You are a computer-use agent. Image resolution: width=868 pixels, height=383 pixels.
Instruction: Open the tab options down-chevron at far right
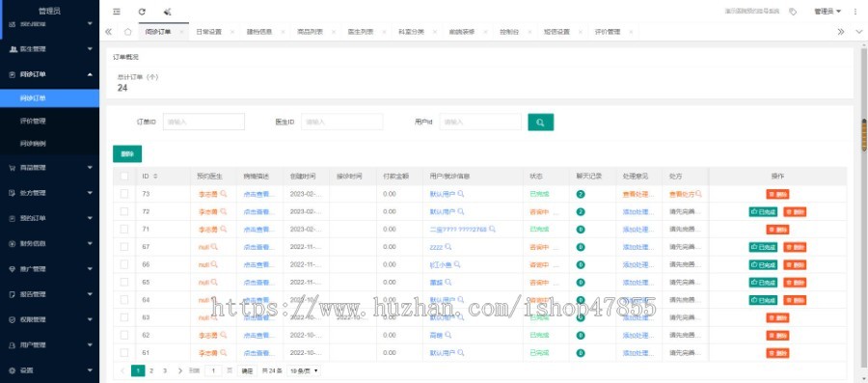[859, 32]
